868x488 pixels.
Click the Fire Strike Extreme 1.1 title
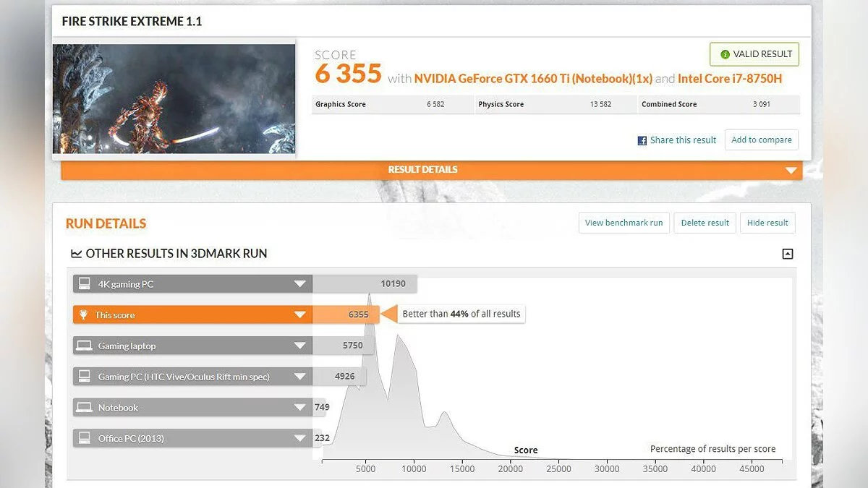pyautogui.click(x=132, y=22)
